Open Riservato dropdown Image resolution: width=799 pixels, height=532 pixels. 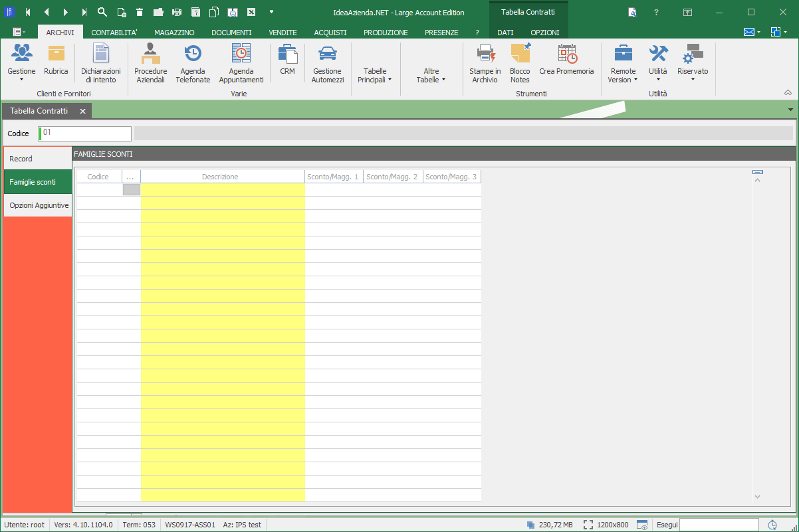pyautogui.click(x=693, y=63)
